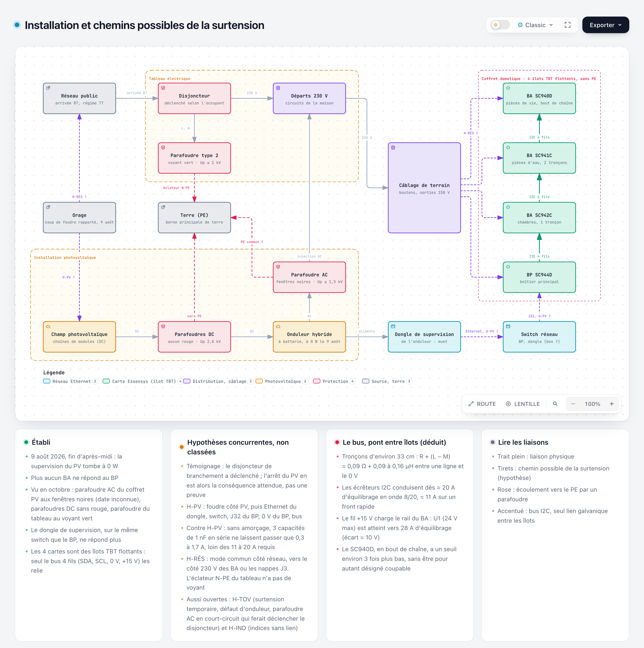Click the Onduleur hybride cloud icon
This screenshot has width=644, height=648.
coord(278,326)
